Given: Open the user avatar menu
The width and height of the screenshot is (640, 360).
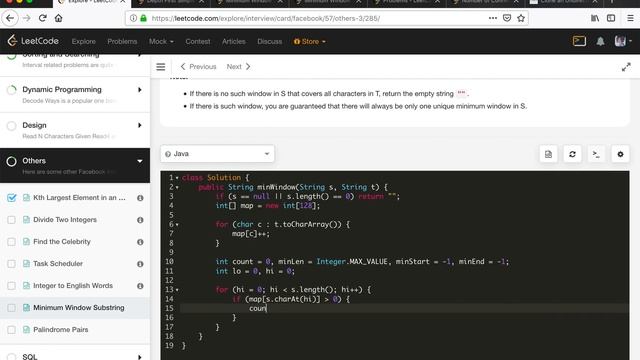Looking at the screenshot, I should click(623, 41).
